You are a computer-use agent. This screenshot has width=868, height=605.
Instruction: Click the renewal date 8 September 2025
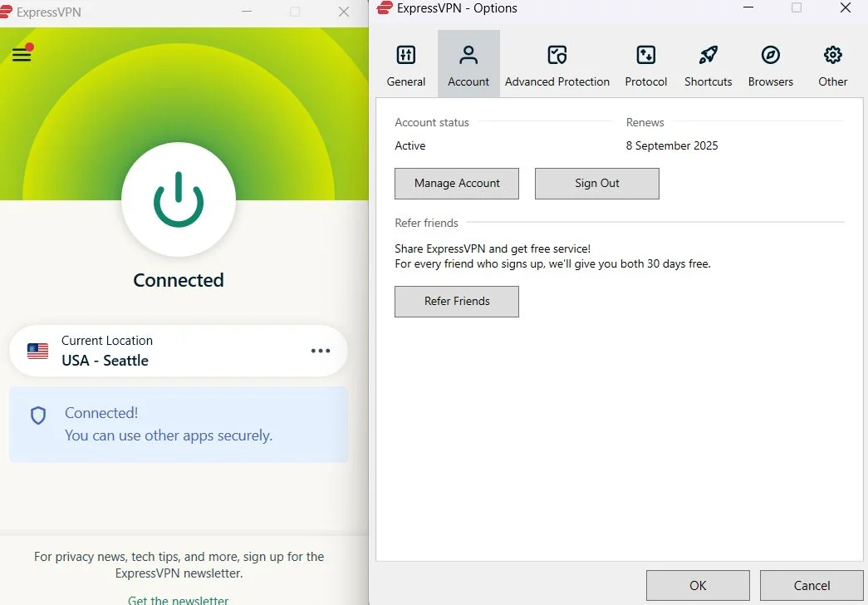pos(672,145)
